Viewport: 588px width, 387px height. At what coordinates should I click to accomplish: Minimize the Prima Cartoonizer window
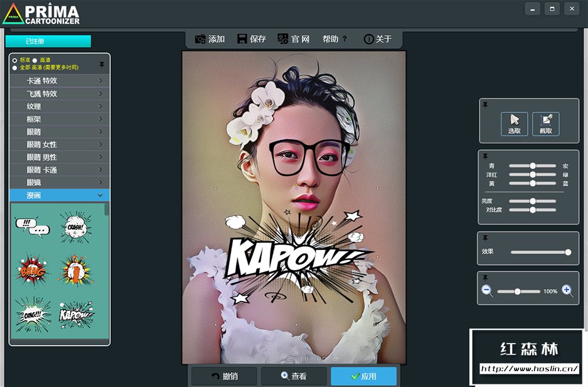tap(532, 9)
